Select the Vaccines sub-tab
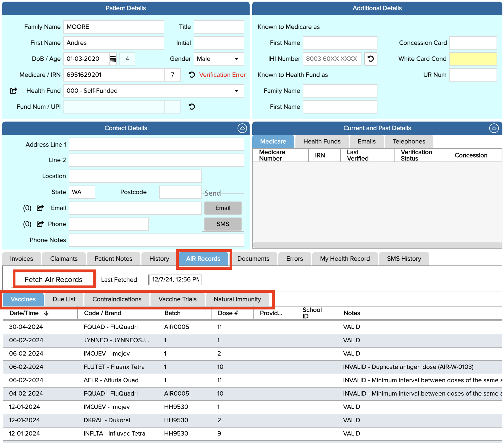The width and height of the screenshot is (504, 443). coord(23,299)
